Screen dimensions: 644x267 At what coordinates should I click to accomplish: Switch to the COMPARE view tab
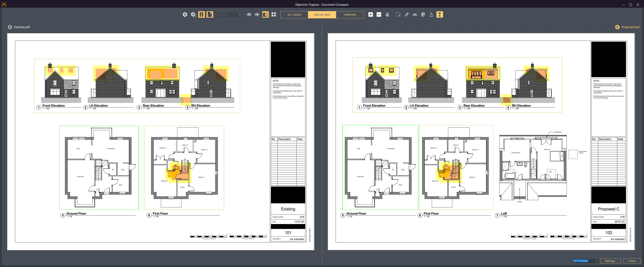[x=349, y=15]
